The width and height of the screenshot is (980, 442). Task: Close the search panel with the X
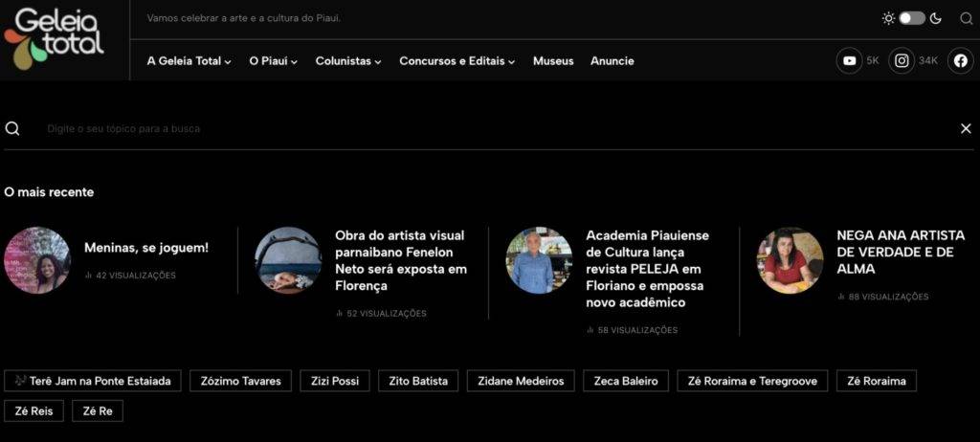point(965,128)
